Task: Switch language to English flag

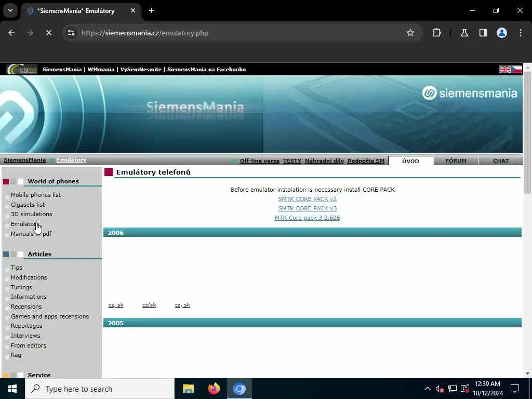Action: click(504, 69)
